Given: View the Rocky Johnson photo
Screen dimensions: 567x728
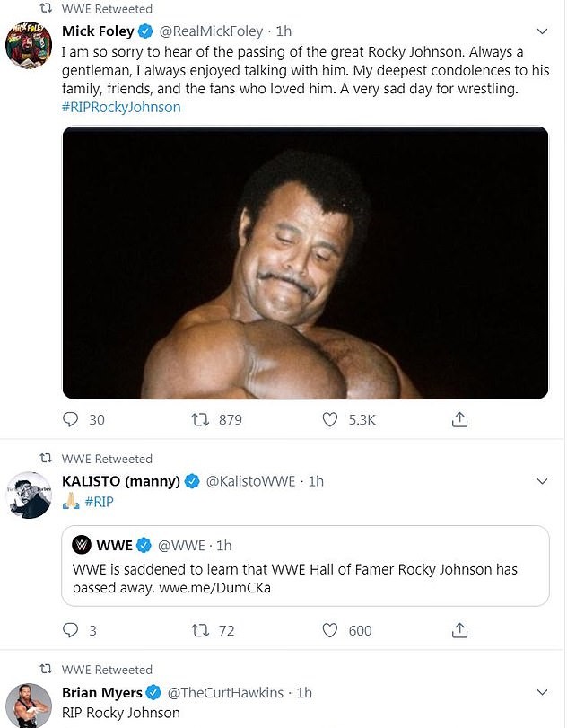Looking at the screenshot, I should coord(305,262).
